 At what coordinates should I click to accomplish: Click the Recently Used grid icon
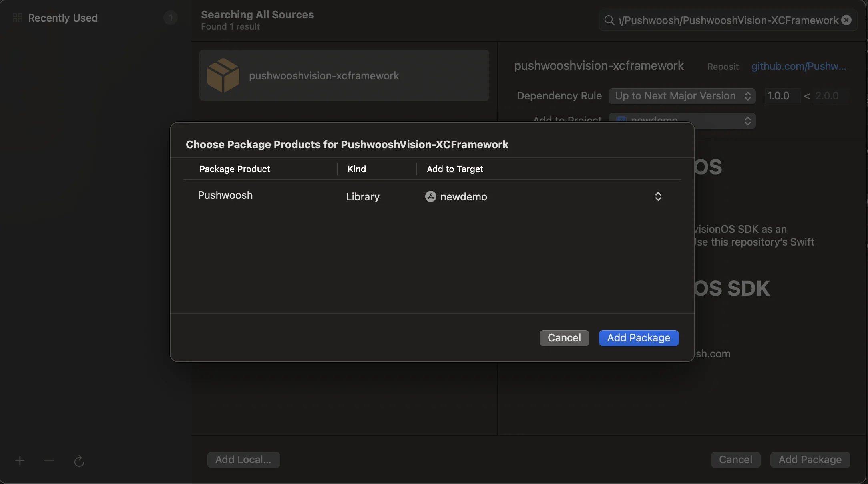(x=18, y=18)
